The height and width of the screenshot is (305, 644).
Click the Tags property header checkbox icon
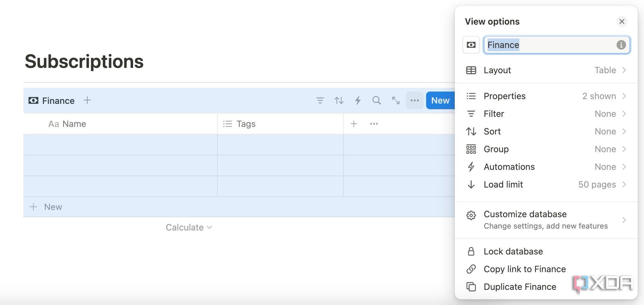[227, 124]
